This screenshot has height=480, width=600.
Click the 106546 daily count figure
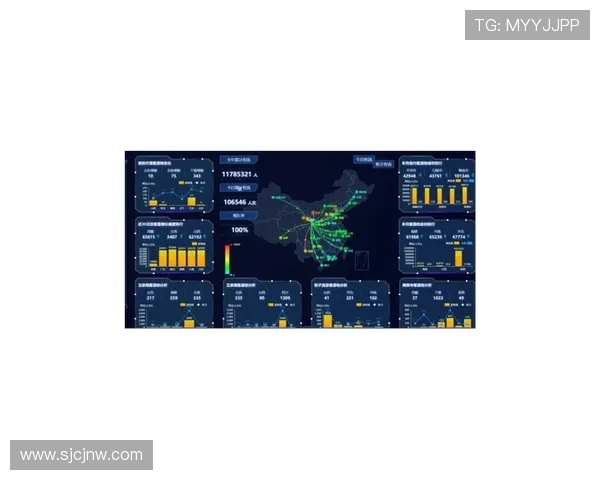click(x=237, y=201)
